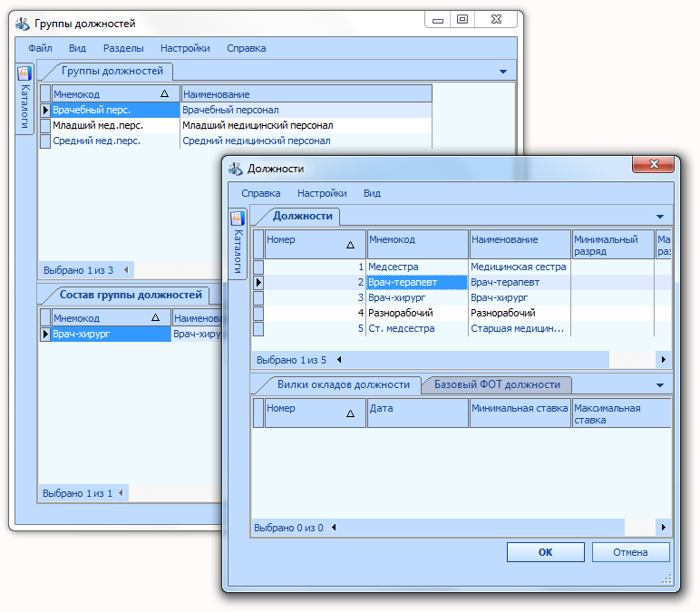Click left scroll arrow in Должности grid
This screenshot has height=612, width=700.
pyautogui.click(x=339, y=360)
